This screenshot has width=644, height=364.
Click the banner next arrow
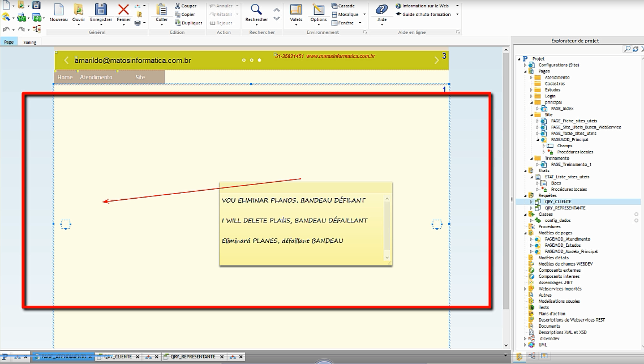click(436, 61)
